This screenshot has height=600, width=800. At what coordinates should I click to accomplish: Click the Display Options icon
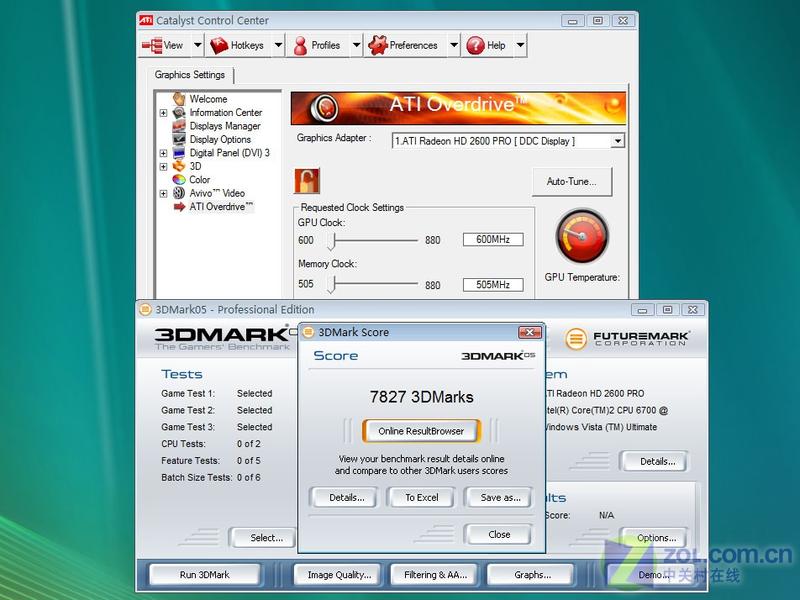pos(179,139)
